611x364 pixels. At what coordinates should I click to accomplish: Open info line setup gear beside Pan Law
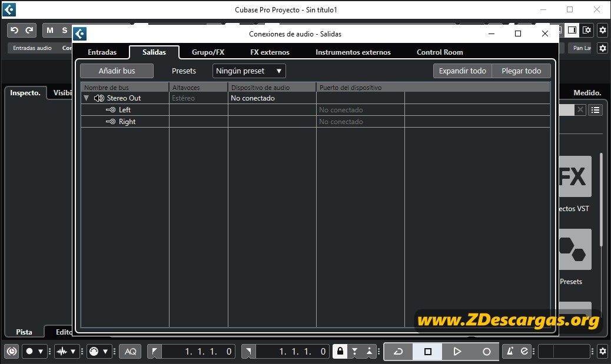(x=602, y=48)
